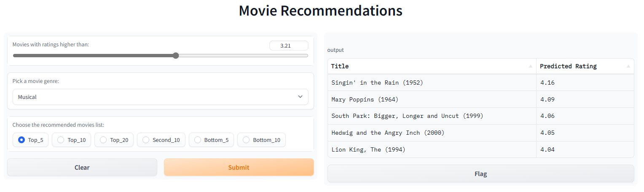Click the Title column header
This screenshot has height=192, width=644.
340,66
